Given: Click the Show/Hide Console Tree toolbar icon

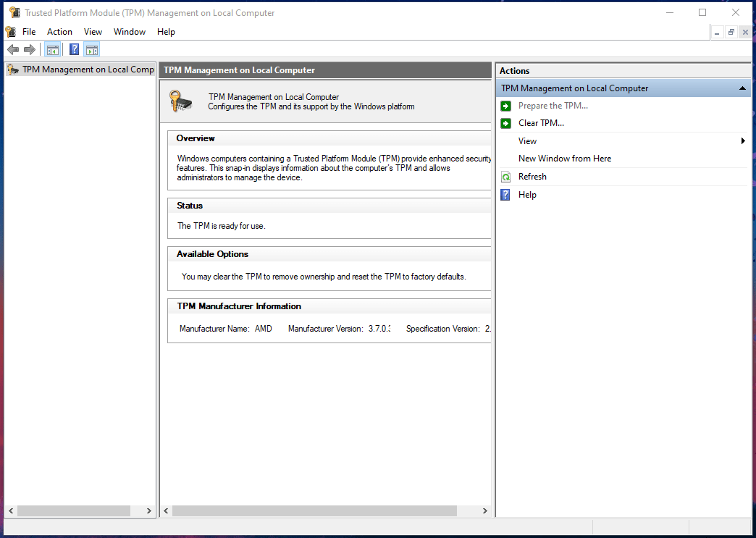Looking at the screenshot, I should [x=52, y=49].
